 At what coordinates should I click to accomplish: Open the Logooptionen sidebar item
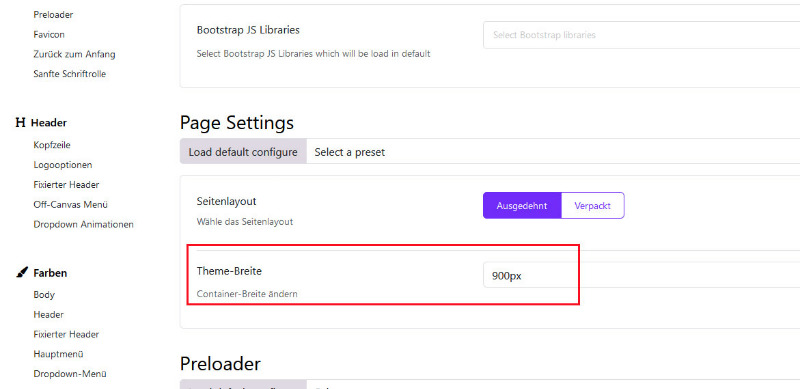click(63, 165)
